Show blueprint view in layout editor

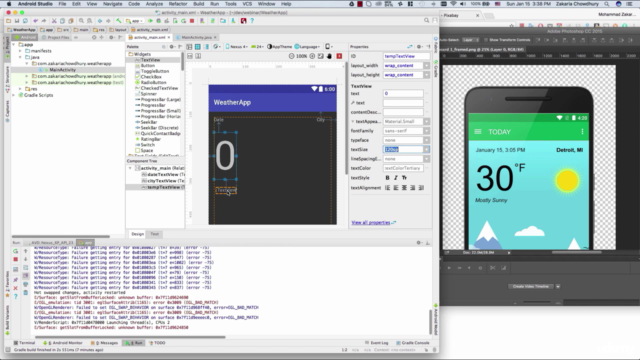pos(198,47)
